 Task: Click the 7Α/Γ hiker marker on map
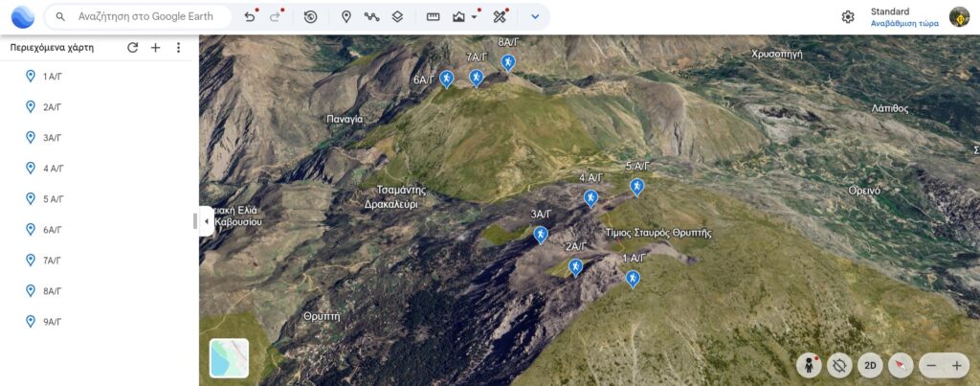click(477, 78)
